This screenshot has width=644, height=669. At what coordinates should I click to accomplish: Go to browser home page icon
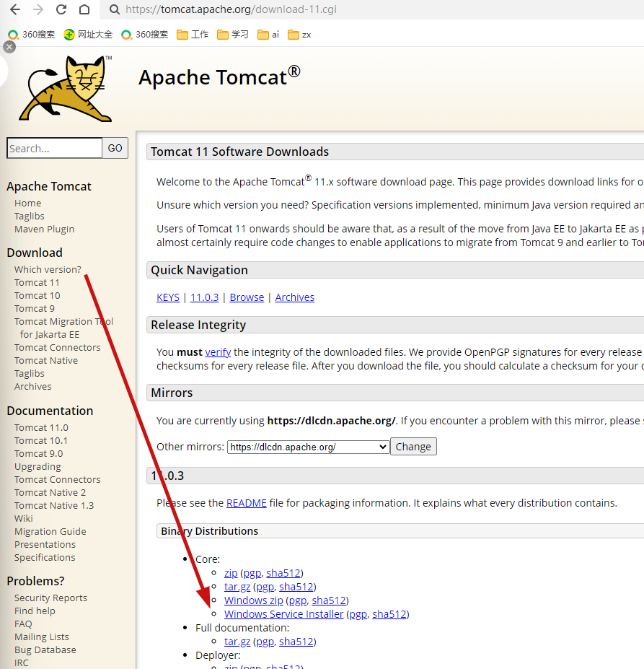[84, 9]
